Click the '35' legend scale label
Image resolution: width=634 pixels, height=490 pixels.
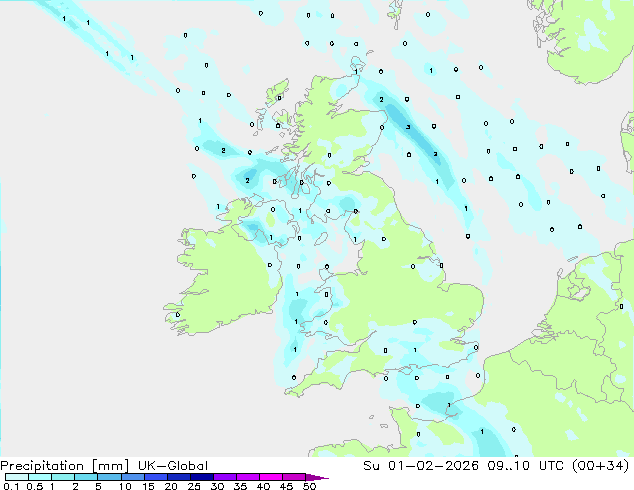click(240, 486)
